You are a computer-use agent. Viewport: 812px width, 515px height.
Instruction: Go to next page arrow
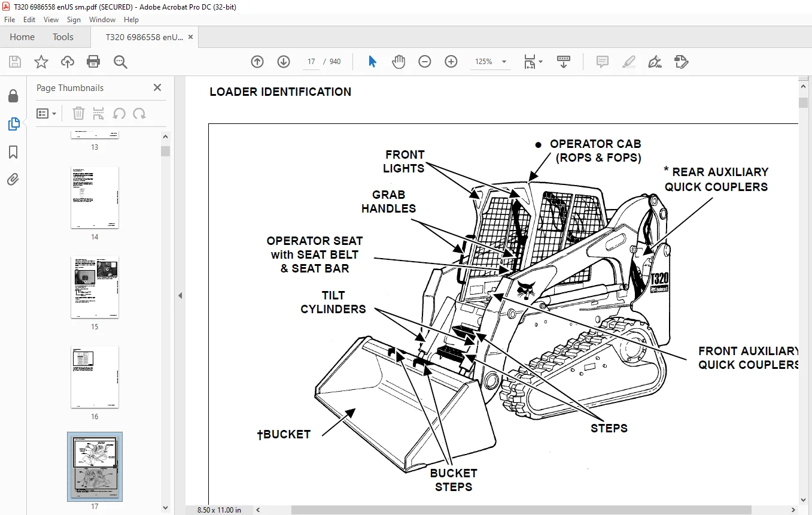(284, 62)
